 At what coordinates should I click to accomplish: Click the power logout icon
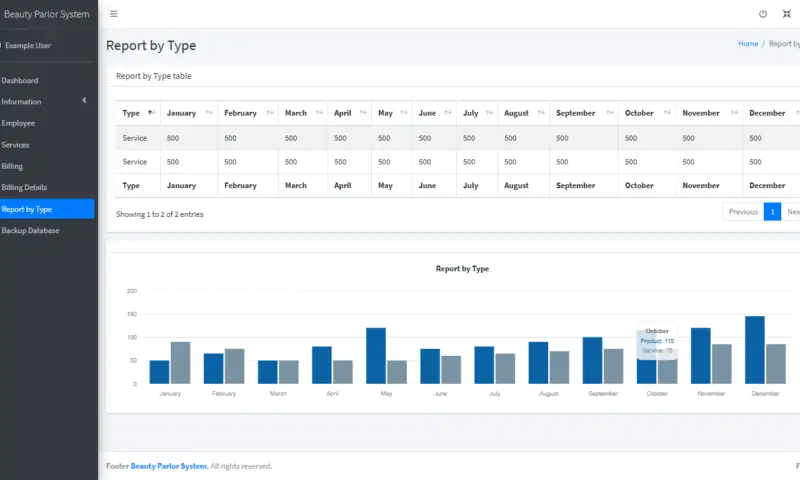(763, 14)
